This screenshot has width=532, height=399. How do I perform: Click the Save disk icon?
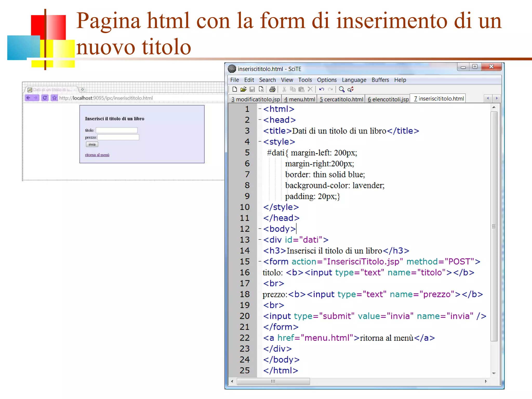[252, 89]
